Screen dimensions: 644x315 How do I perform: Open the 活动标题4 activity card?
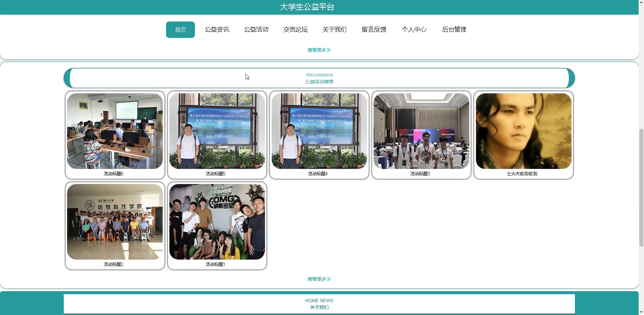[x=319, y=135]
